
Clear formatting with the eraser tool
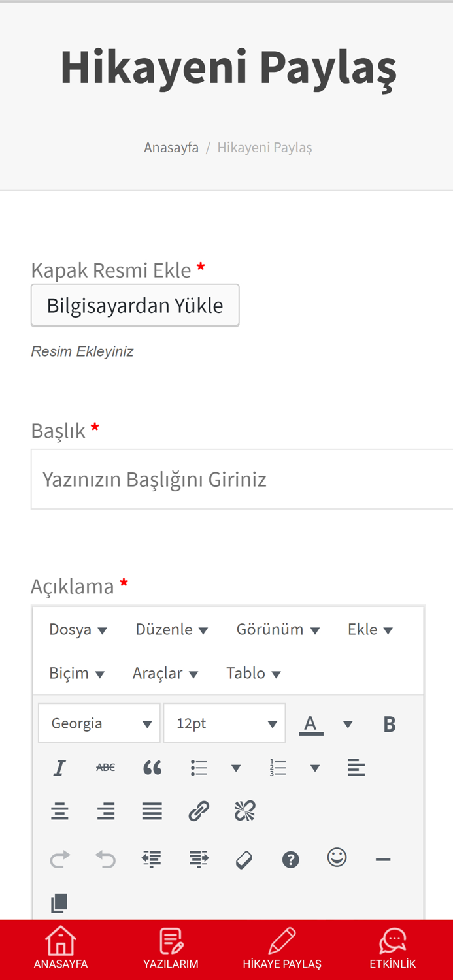[244, 858]
